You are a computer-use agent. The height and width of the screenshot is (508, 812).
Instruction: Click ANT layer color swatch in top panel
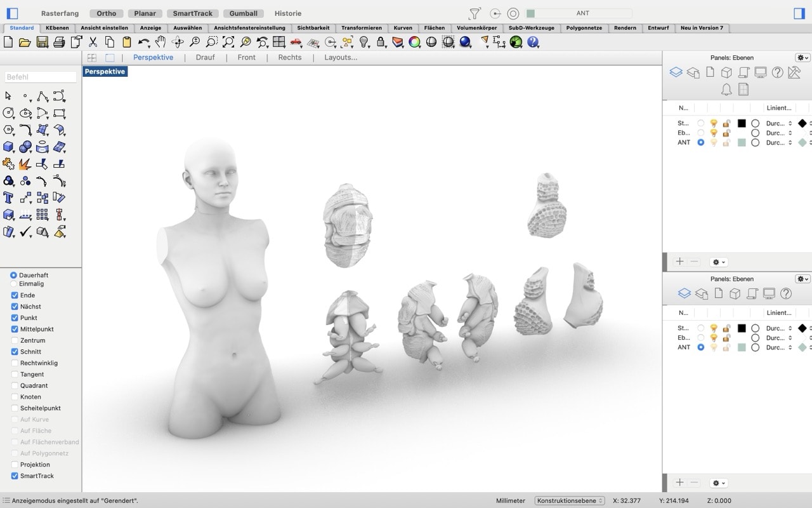pyautogui.click(x=742, y=143)
